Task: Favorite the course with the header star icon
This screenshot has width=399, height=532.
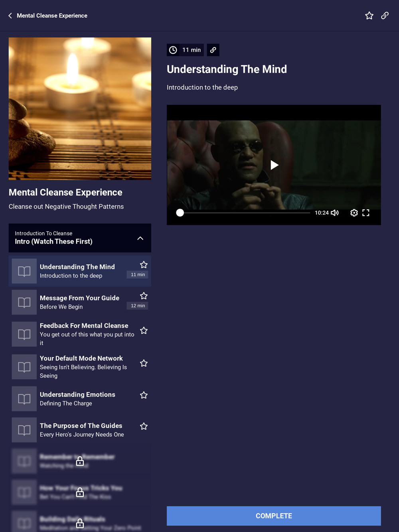Action: (x=369, y=16)
